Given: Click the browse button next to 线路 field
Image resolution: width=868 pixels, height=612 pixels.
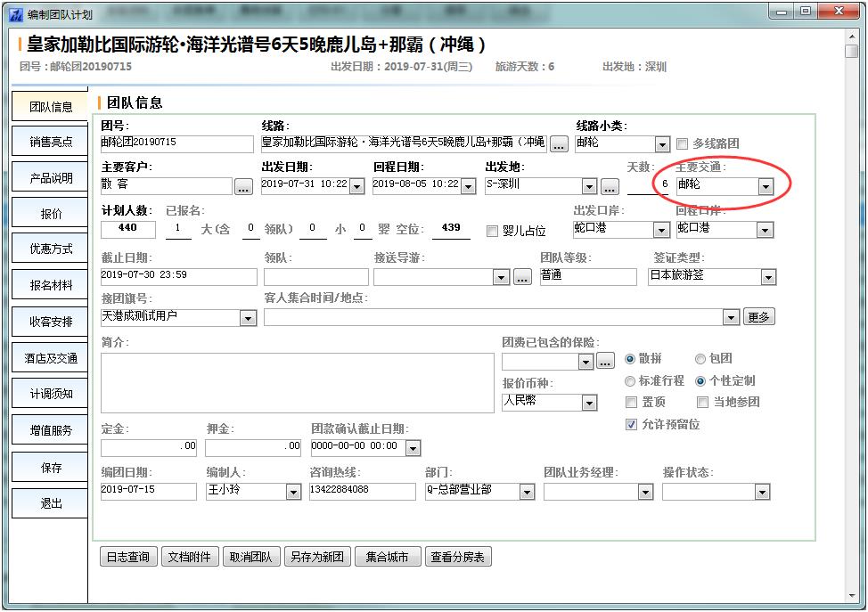Looking at the screenshot, I should [x=559, y=144].
